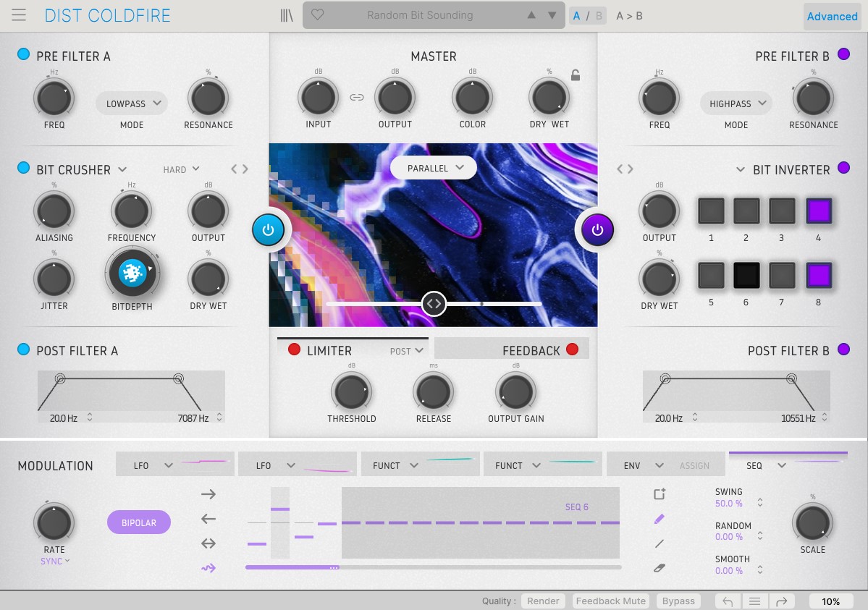Click the Advanced button
Image resolution: width=868 pixels, height=610 pixels.
(832, 16)
